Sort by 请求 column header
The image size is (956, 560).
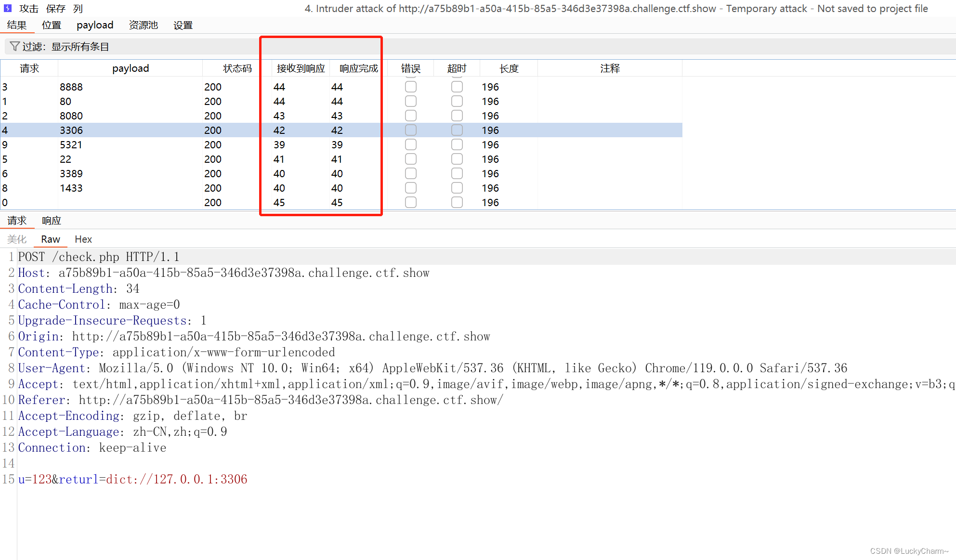click(29, 68)
